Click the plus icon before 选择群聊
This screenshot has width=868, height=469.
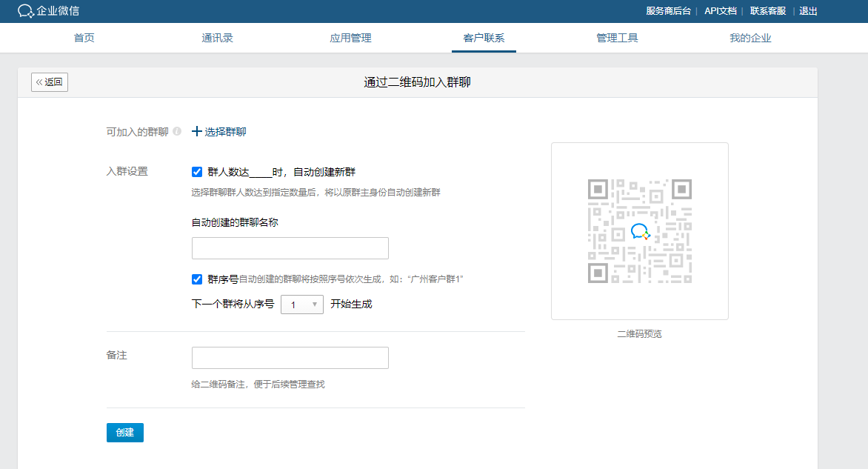point(196,131)
